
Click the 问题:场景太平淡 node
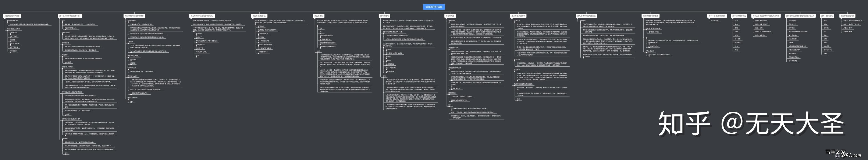click(761, 21)
